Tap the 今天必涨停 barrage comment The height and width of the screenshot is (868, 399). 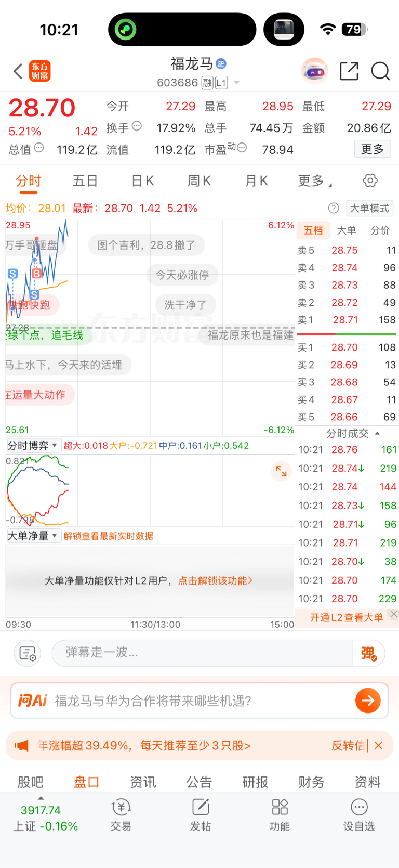(182, 275)
